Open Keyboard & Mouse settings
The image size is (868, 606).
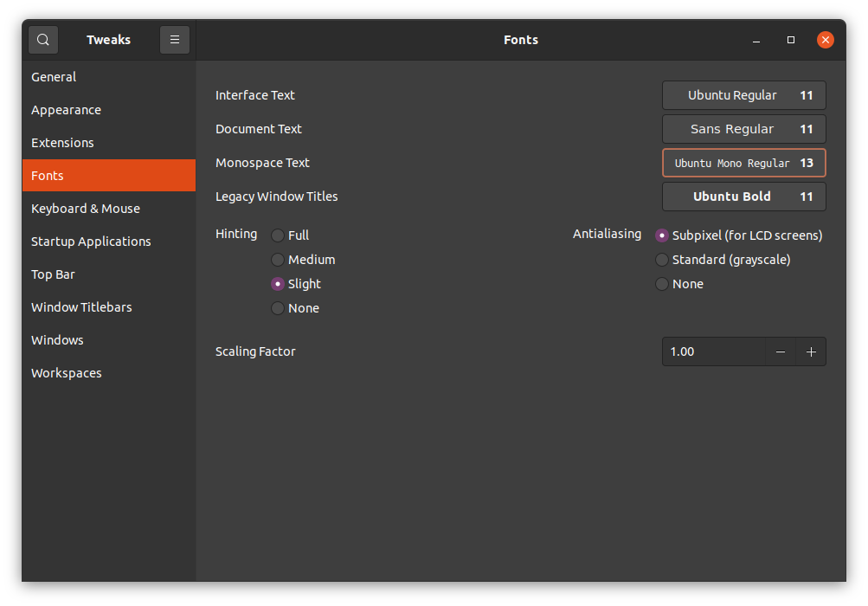[109, 209]
